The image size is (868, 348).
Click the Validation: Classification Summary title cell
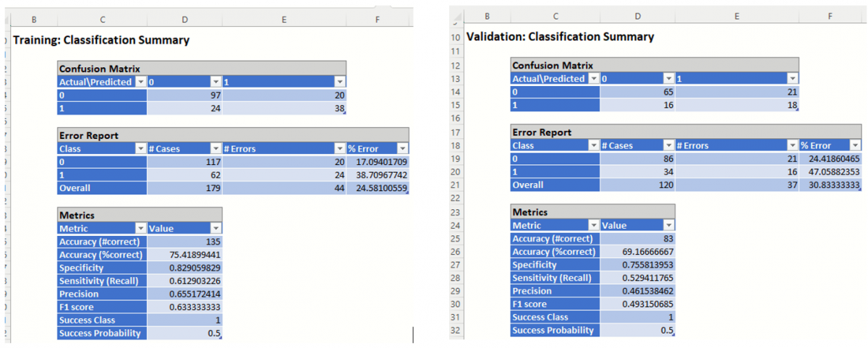pyautogui.click(x=560, y=37)
